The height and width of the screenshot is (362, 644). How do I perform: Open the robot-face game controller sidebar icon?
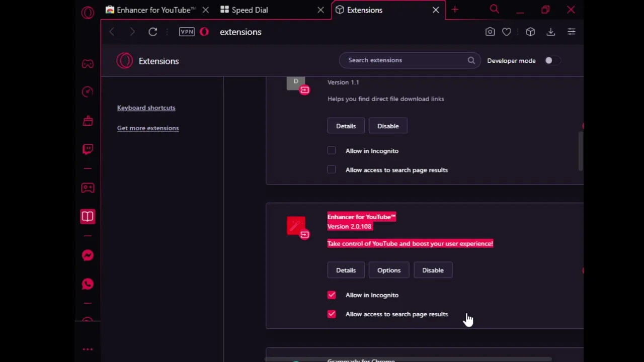point(88,188)
